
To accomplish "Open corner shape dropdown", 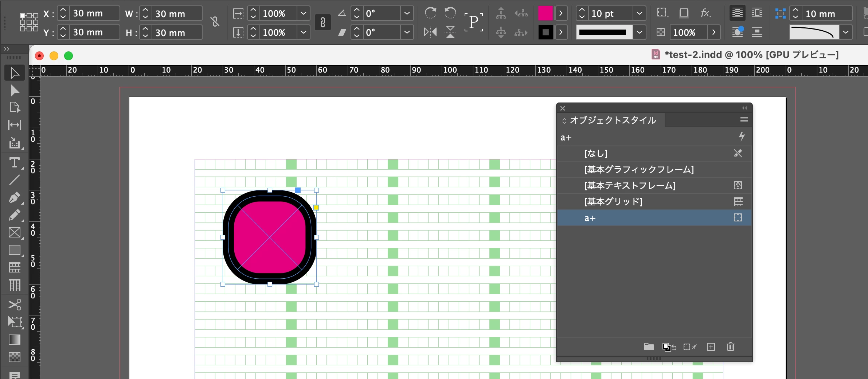I will (845, 32).
